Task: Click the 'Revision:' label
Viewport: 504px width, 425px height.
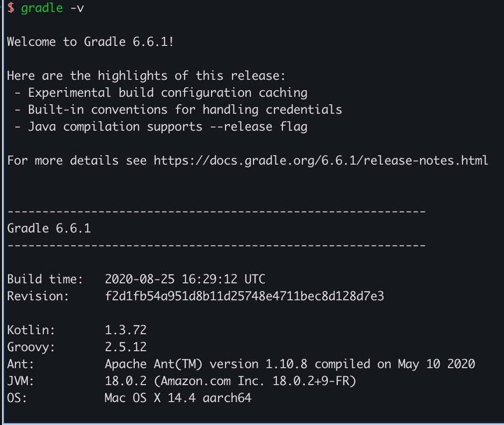Action: click(x=38, y=296)
